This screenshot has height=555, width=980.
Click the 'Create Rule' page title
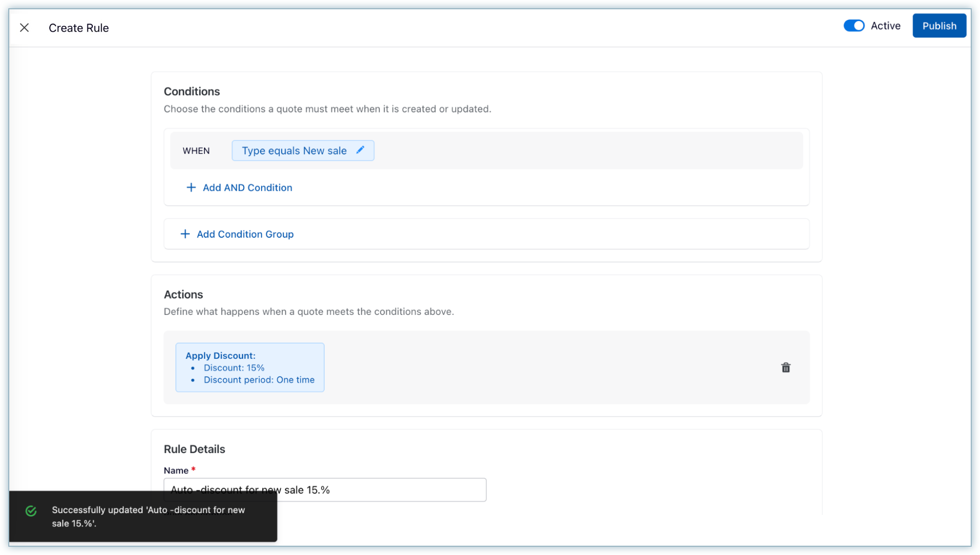(79, 28)
